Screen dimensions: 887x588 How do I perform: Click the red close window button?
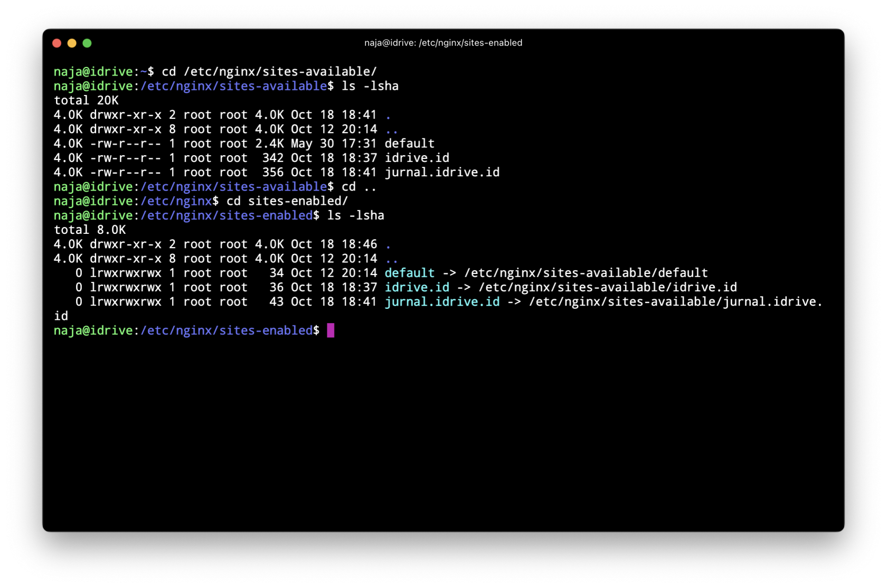pos(57,43)
